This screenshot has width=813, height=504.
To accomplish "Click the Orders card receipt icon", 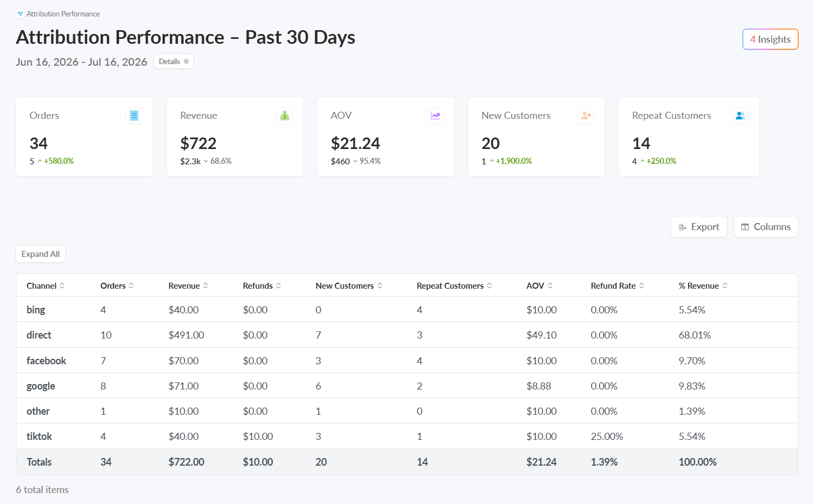I will tap(134, 116).
